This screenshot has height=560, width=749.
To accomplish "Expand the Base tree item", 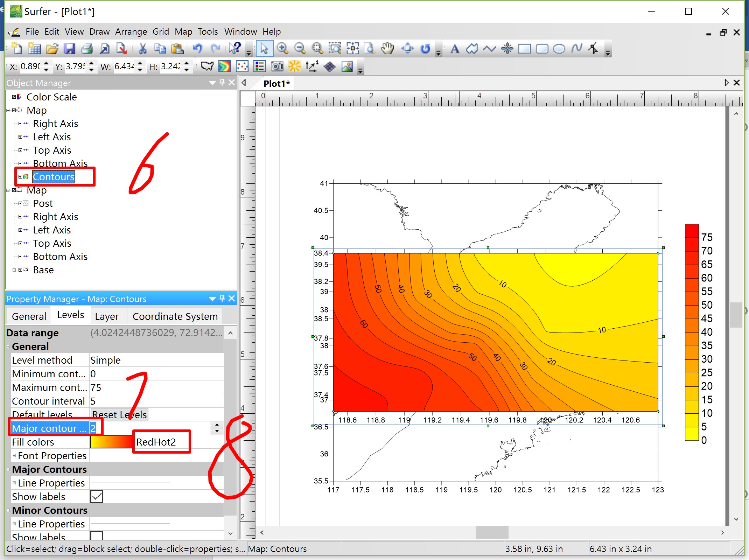I will click(14, 270).
